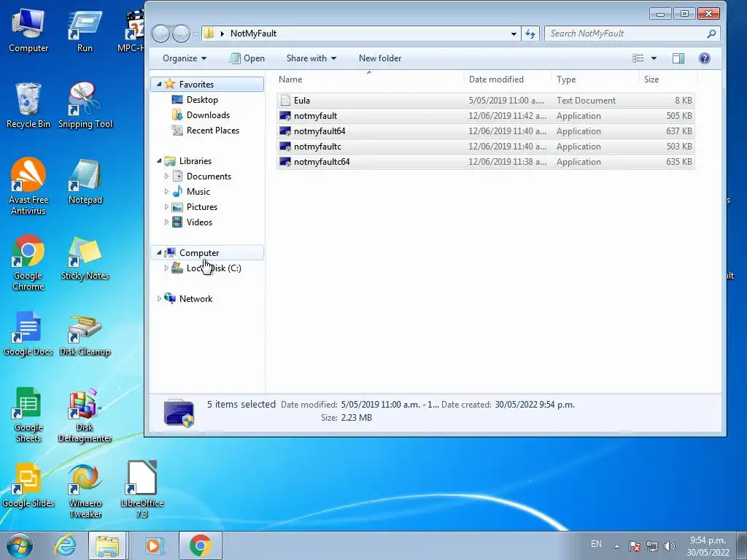Screen dimensions: 747x560
Task: Launch Snipping Tool from desktop
Action: 85,105
